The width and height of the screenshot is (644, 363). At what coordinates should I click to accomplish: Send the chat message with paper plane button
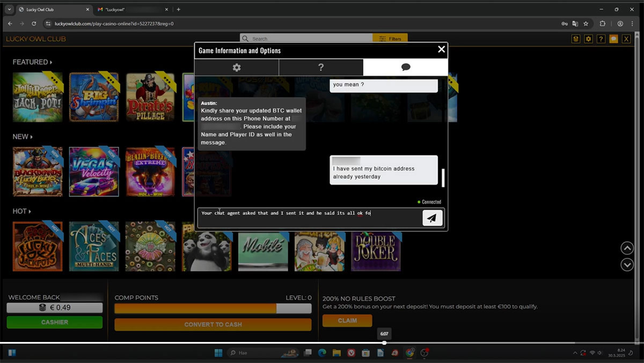click(x=433, y=218)
